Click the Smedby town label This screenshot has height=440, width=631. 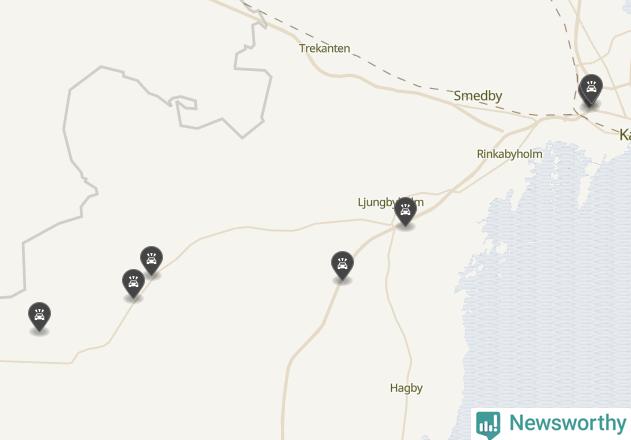coord(478,96)
